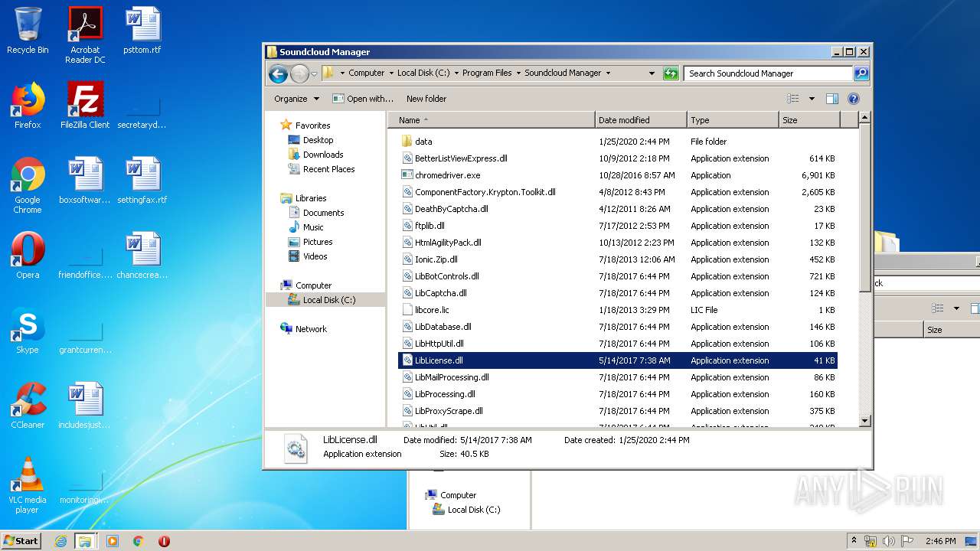Image resolution: width=980 pixels, height=551 pixels.
Task: Open Internet Explorer in taskbar
Action: pos(60,541)
